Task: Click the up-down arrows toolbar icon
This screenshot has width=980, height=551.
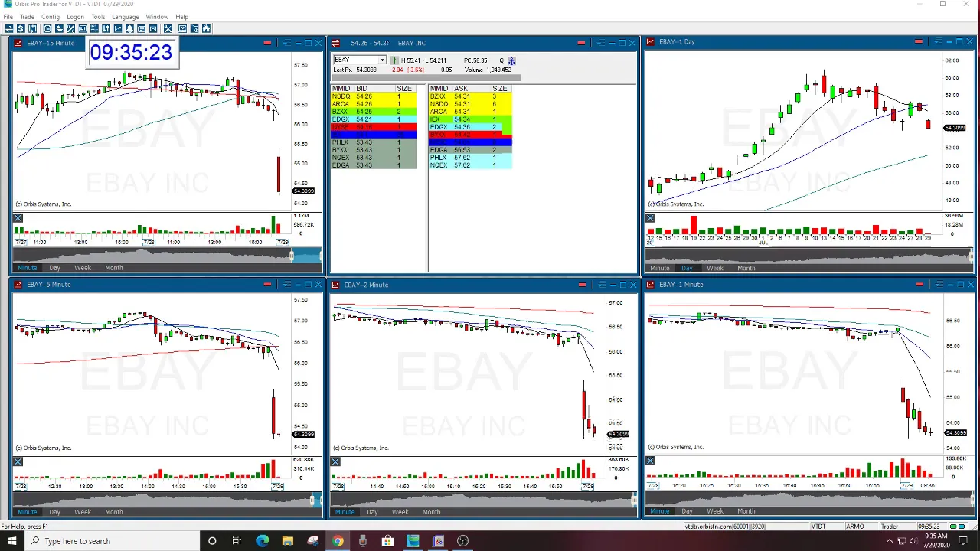Action: click(x=106, y=28)
